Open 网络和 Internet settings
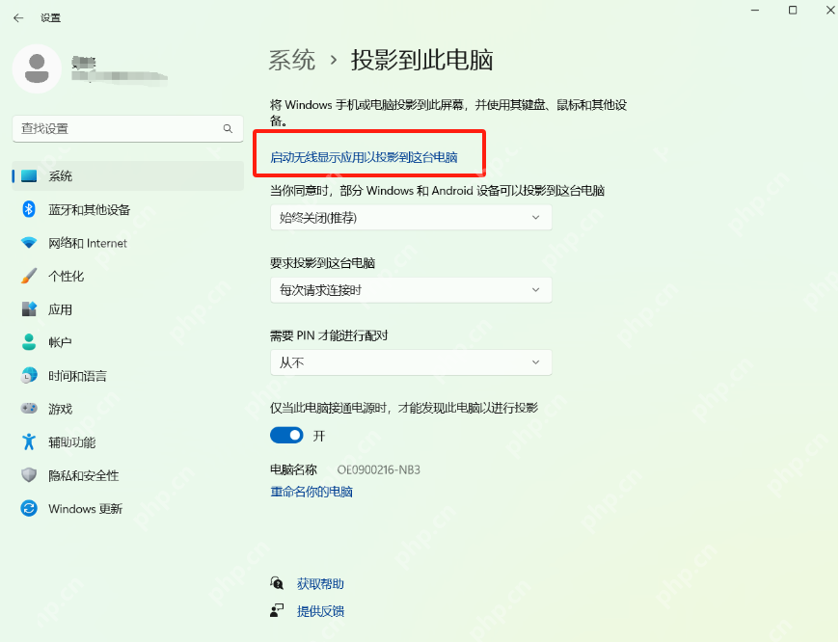This screenshot has height=642, width=840. coord(128,243)
